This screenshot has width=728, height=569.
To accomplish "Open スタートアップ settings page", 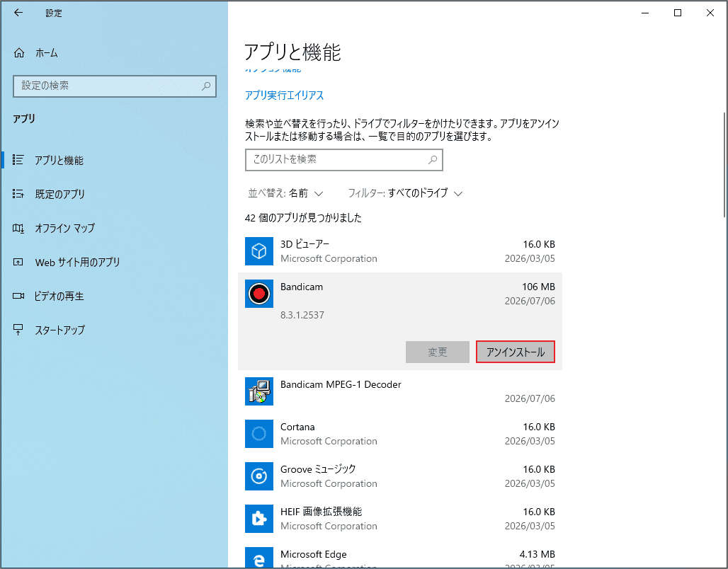I will [x=60, y=330].
